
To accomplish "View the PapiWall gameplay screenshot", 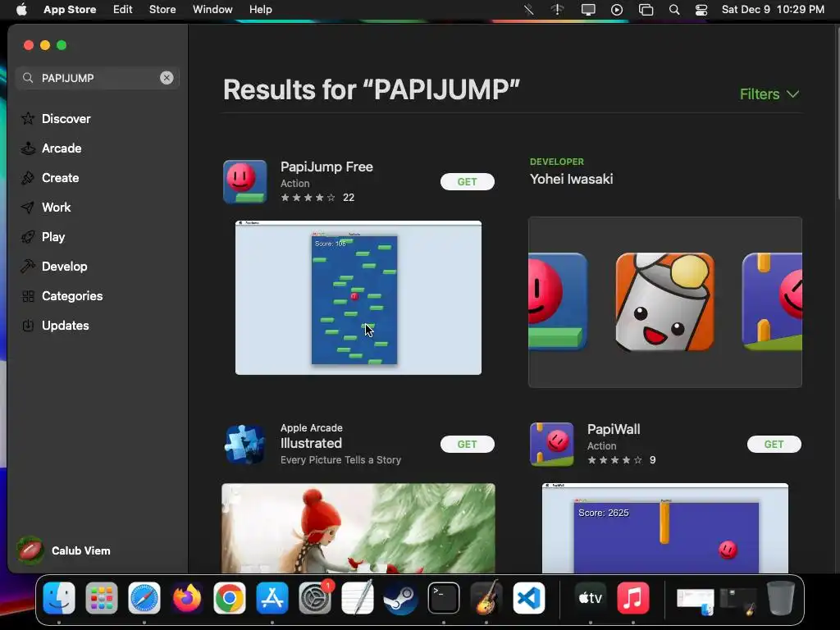I will pyautogui.click(x=664, y=528).
